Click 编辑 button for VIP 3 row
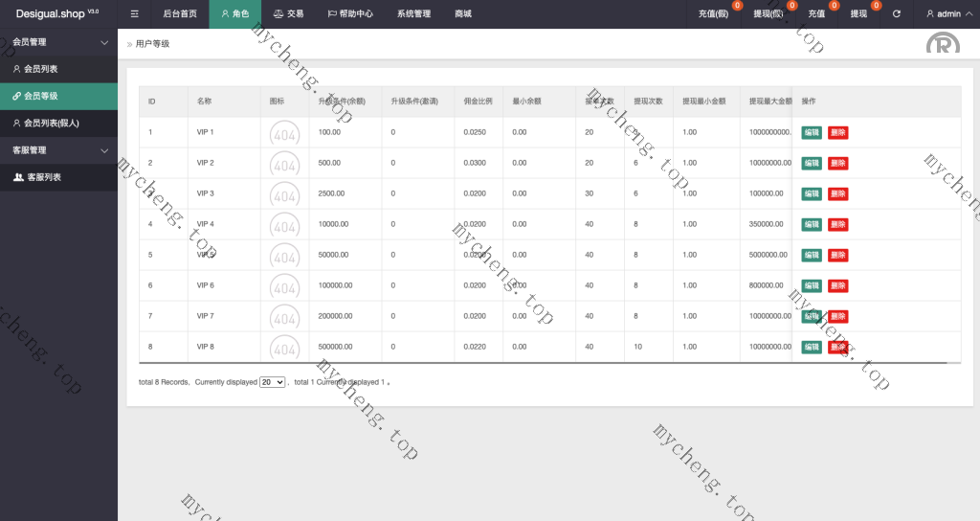 [811, 194]
